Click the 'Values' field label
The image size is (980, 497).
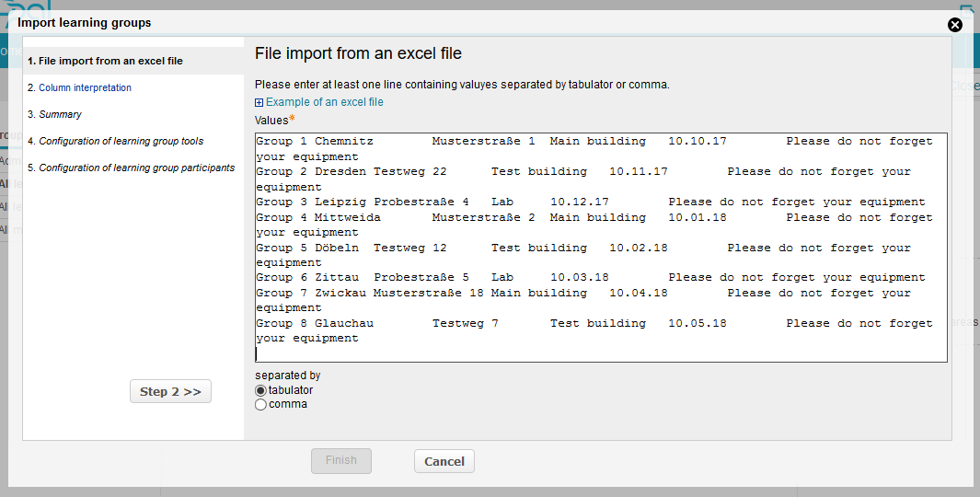pos(271,121)
